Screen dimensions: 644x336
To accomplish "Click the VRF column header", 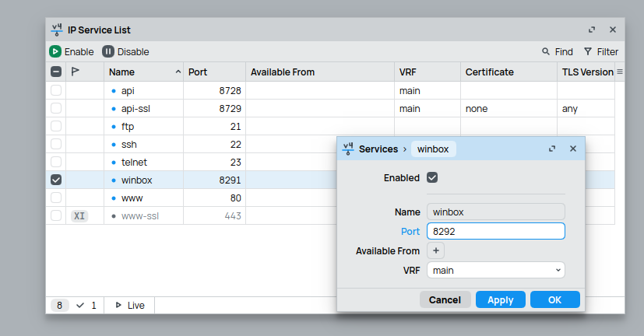I will [x=428, y=72].
